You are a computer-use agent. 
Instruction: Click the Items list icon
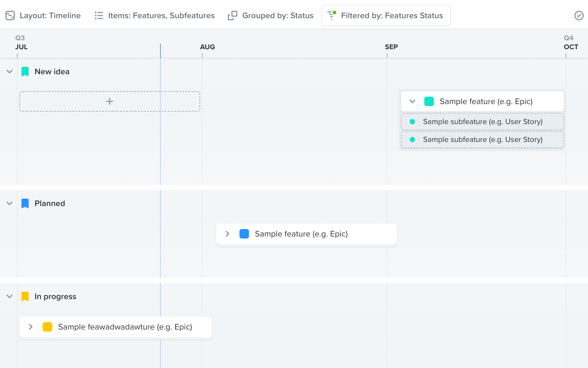pyautogui.click(x=99, y=16)
